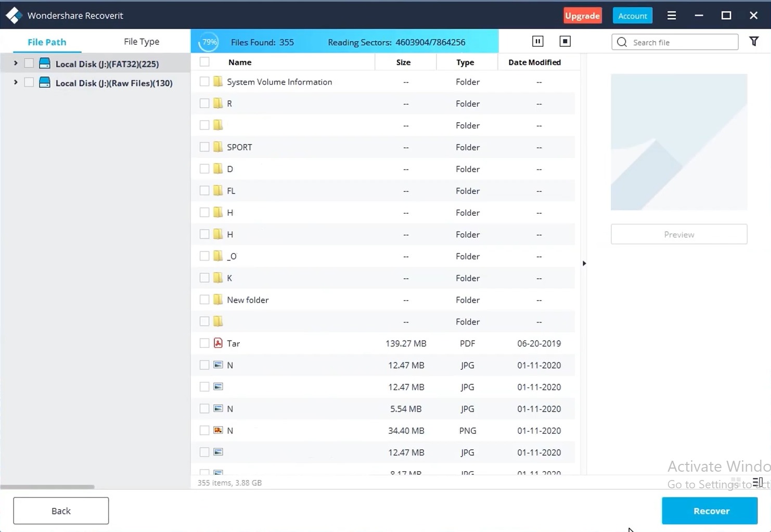The image size is (771, 532).
Task: Click the Reading Sectors counter text
Action: point(396,42)
